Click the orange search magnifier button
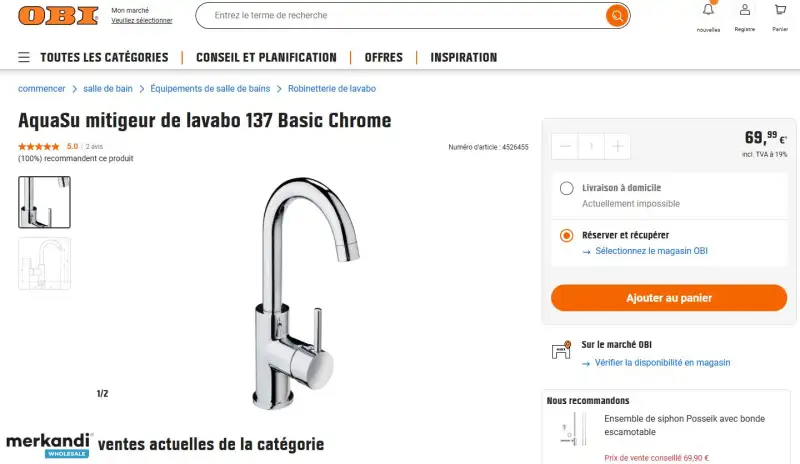The image size is (800, 464). [x=617, y=15]
